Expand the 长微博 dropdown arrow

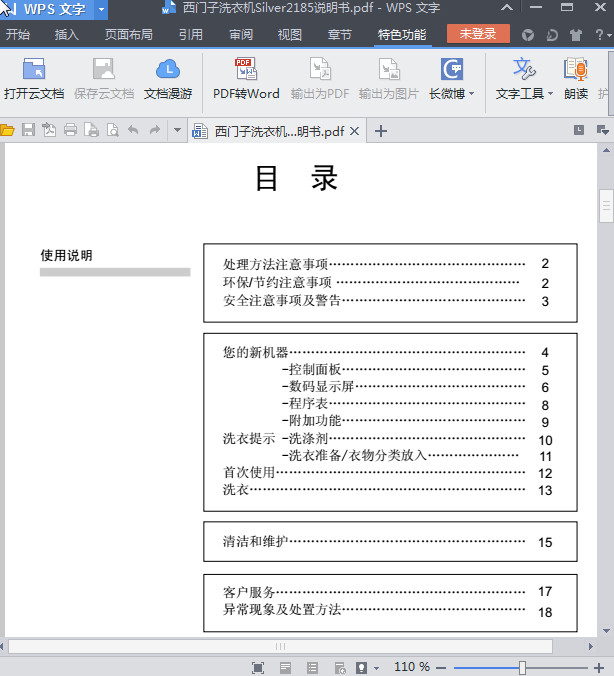pyautogui.click(x=471, y=94)
